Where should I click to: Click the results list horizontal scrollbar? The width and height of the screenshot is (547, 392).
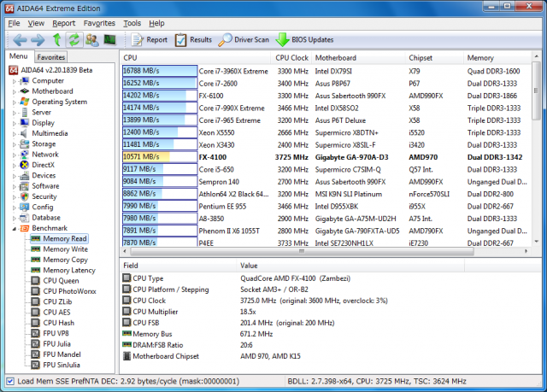pyautogui.click(x=302, y=251)
